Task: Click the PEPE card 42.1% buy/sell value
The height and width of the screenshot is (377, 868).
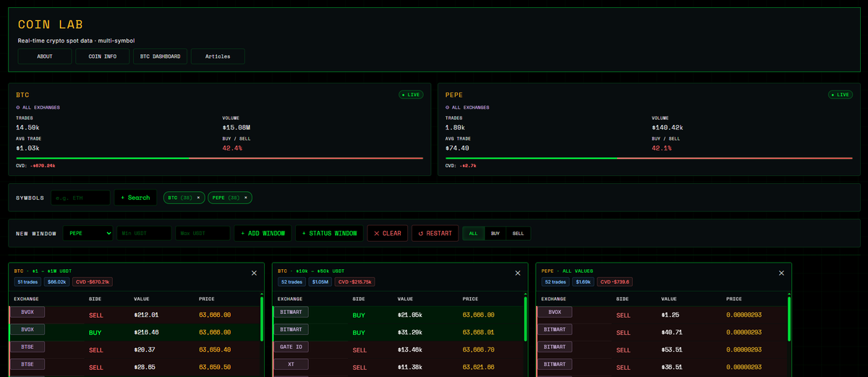Action: point(661,148)
